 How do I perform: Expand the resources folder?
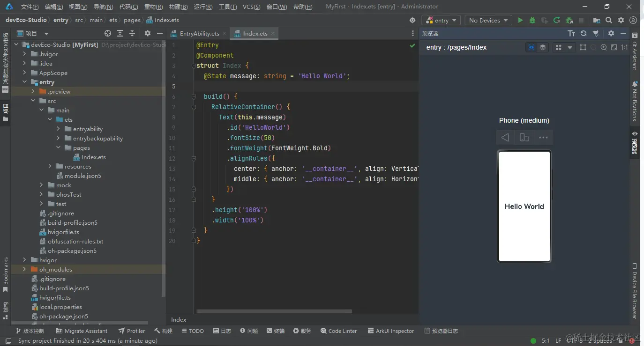pos(50,166)
